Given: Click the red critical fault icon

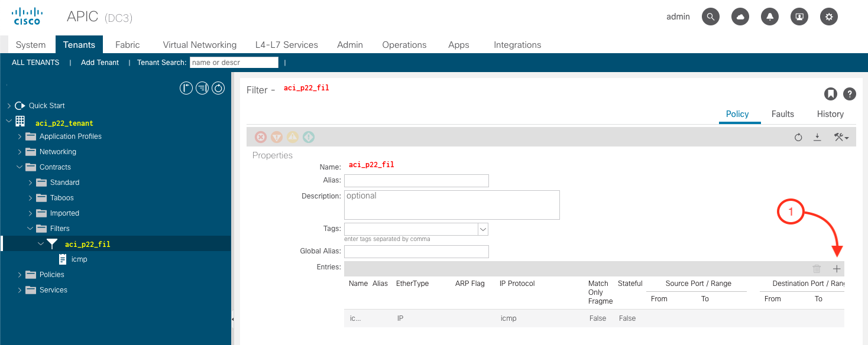Looking at the screenshot, I should [x=261, y=137].
